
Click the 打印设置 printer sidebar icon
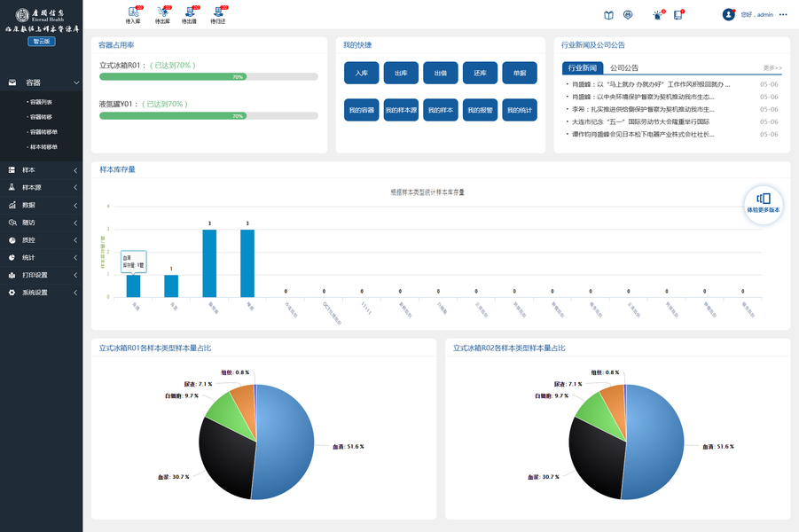12,275
